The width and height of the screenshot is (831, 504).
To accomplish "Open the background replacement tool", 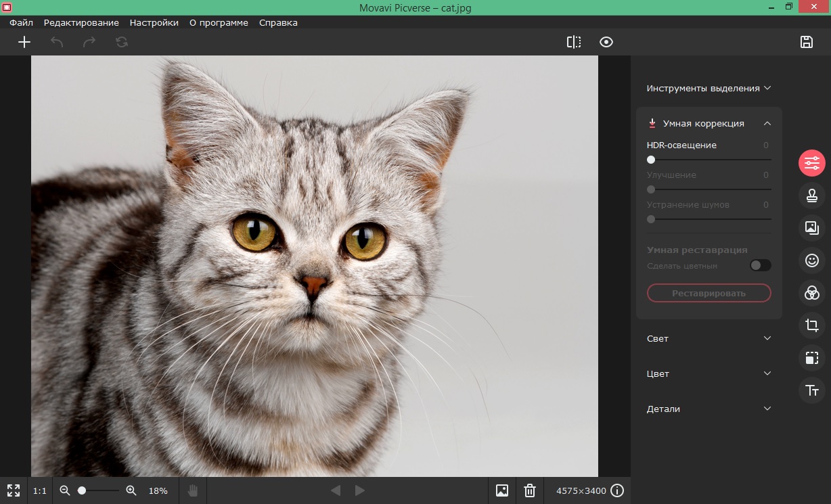I will [x=811, y=228].
